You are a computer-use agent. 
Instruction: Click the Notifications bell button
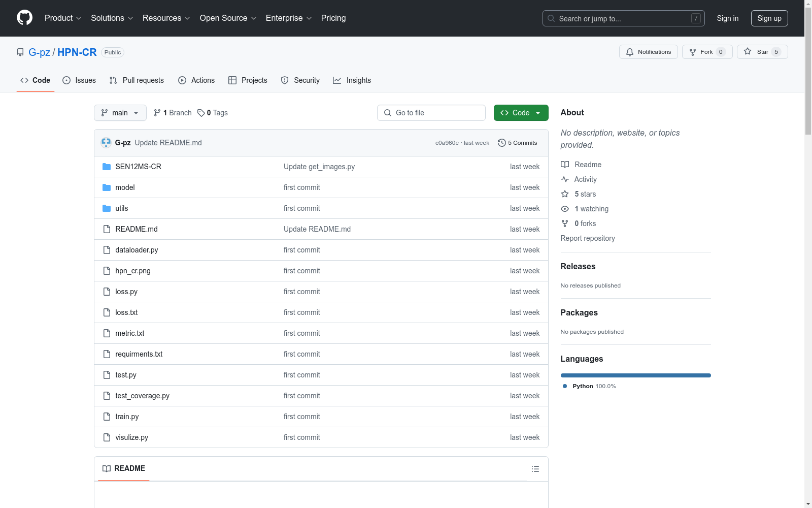648,52
